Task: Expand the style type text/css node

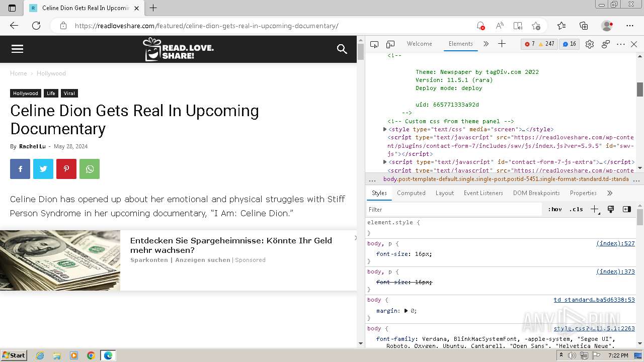Action: click(385, 129)
